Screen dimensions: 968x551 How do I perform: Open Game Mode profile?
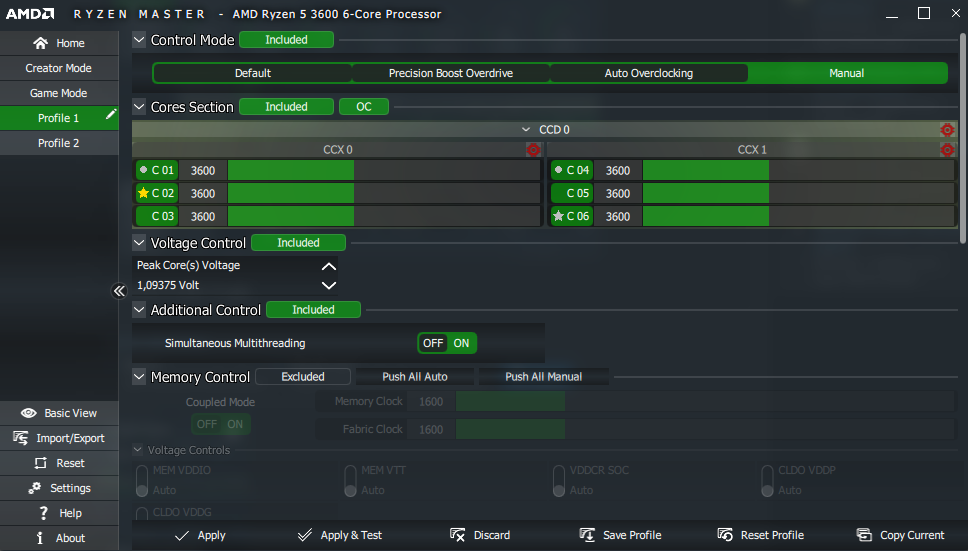click(x=59, y=93)
